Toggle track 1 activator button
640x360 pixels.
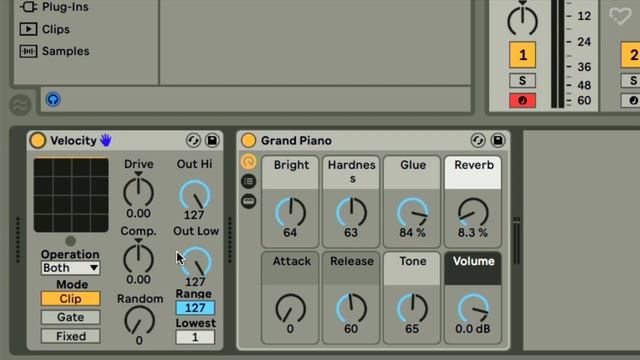click(522, 55)
